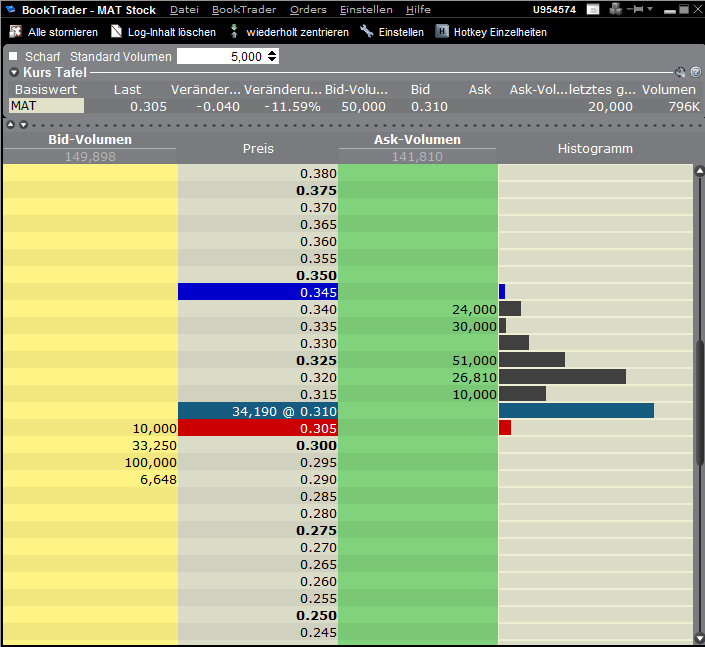Collapse the Kurs Tafel section
Viewport: 705px width, 647px height.
pos(14,72)
